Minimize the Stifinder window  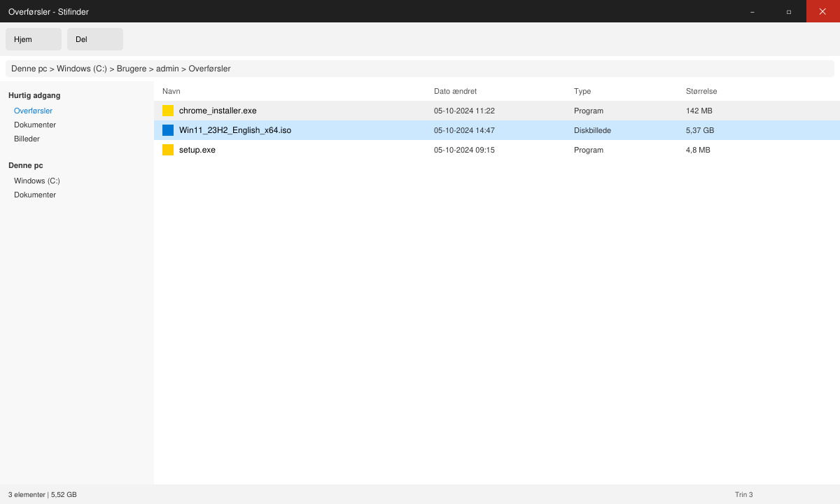(752, 11)
